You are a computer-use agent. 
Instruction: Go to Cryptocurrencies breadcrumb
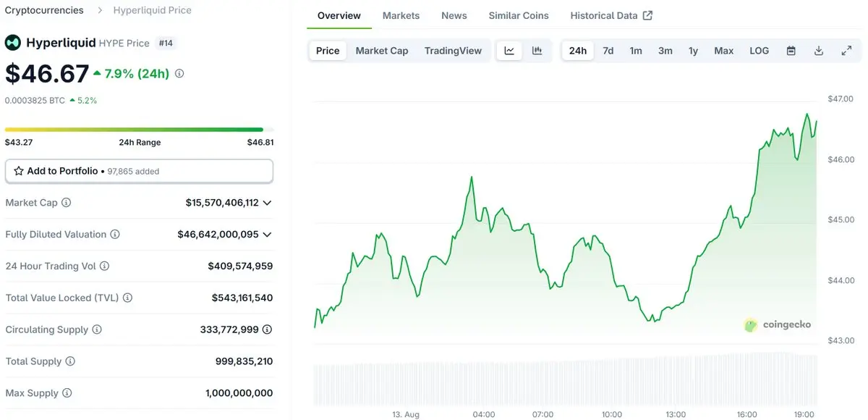(x=44, y=10)
